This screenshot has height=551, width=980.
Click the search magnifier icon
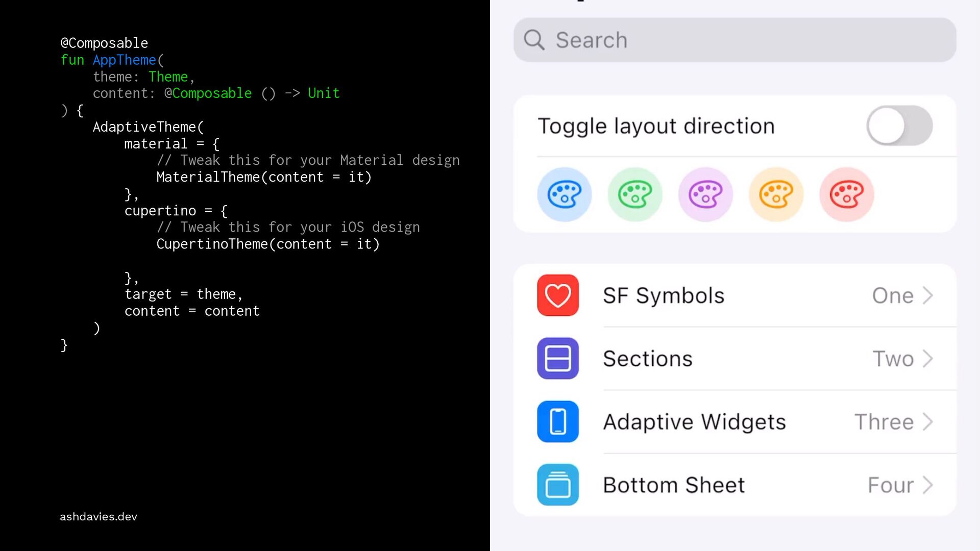[x=534, y=40]
